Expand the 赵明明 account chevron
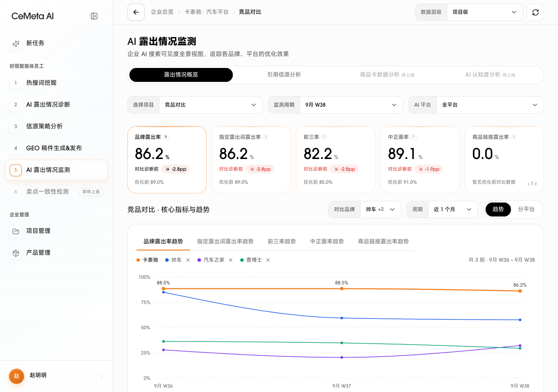Screen dimensions: 558x392 [102, 376]
